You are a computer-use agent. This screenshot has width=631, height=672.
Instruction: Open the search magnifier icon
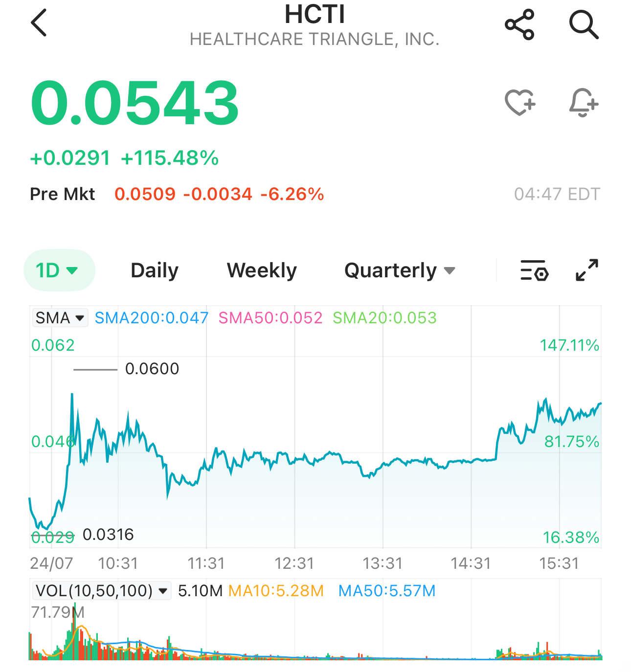click(x=584, y=24)
